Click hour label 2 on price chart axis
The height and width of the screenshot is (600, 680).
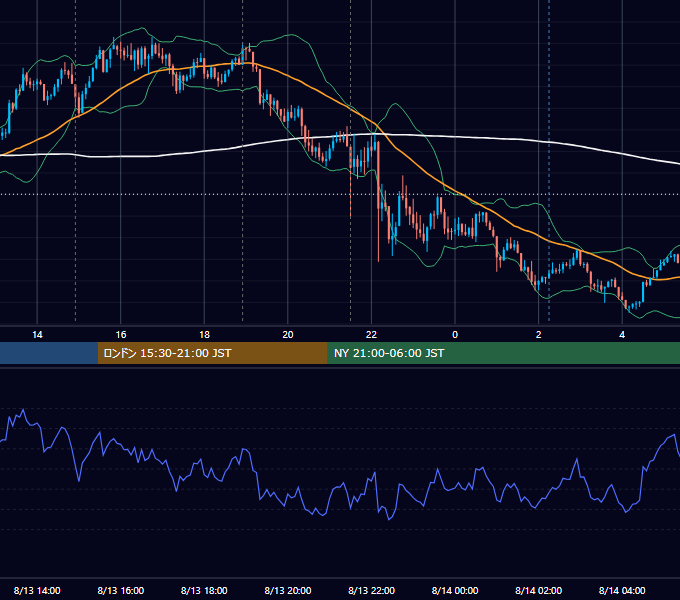538,335
